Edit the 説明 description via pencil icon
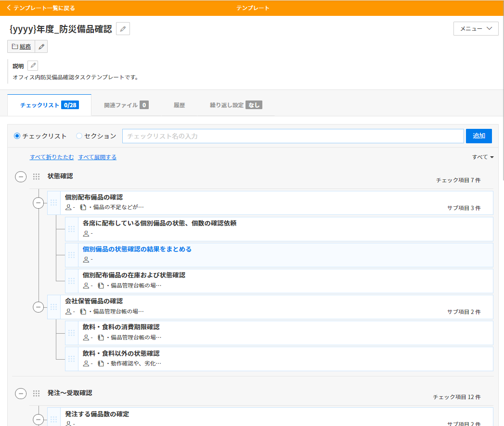The width and height of the screenshot is (504, 426). 33,66
